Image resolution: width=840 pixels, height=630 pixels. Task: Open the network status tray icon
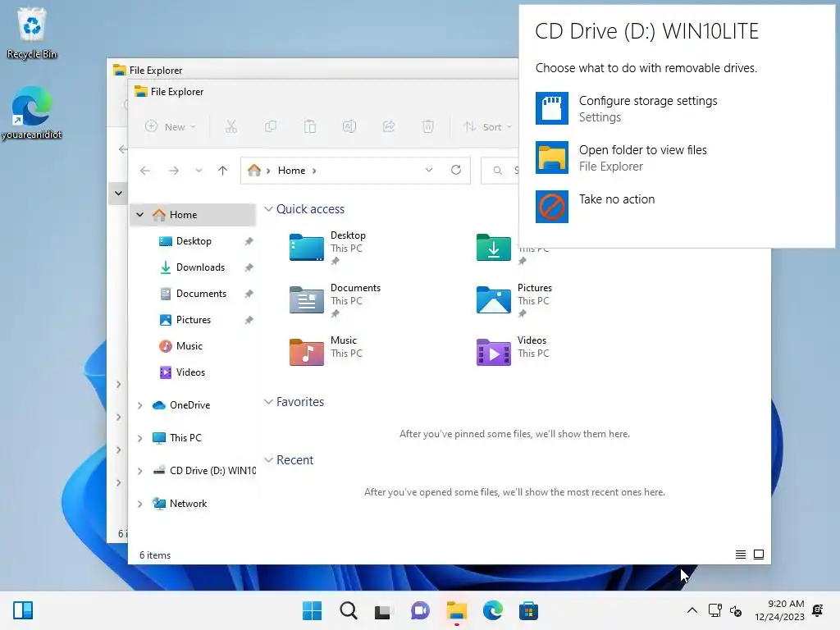(x=714, y=610)
